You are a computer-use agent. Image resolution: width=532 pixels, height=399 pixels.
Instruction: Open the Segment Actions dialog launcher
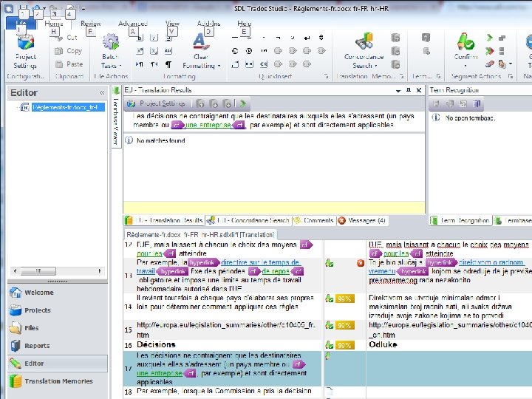click(x=511, y=76)
